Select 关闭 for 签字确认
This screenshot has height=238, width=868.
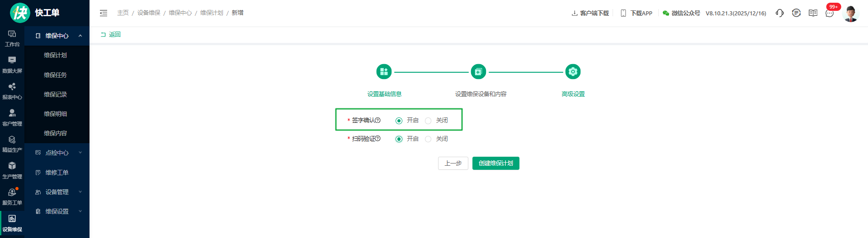pyautogui.click(x=428, y=121)
